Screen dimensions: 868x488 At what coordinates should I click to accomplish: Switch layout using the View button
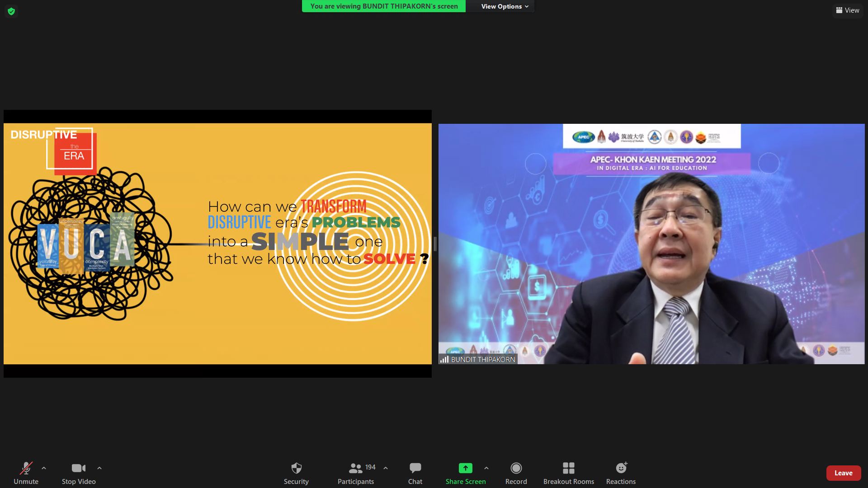coord(848,10)
